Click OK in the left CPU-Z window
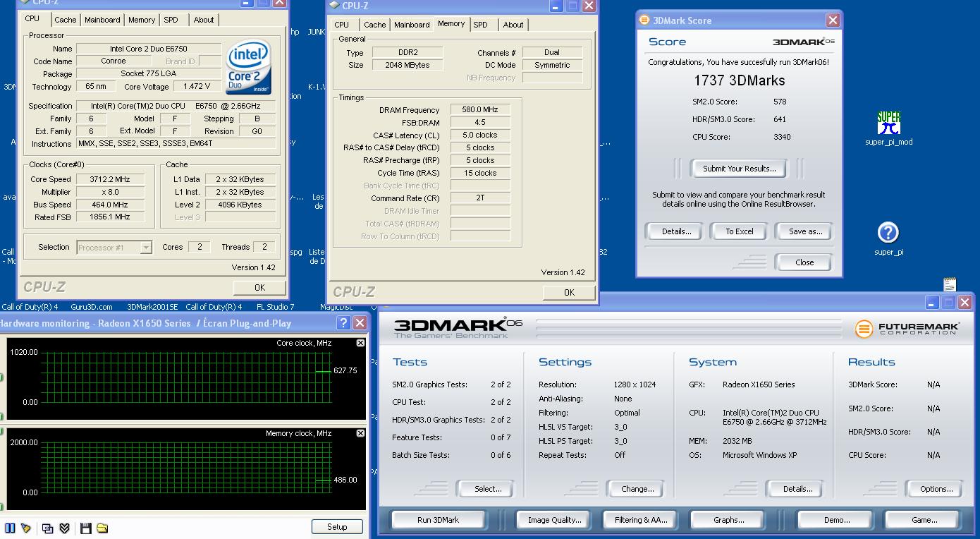The height and width of the screenshot is (539, 980). [x=259, y=287]
